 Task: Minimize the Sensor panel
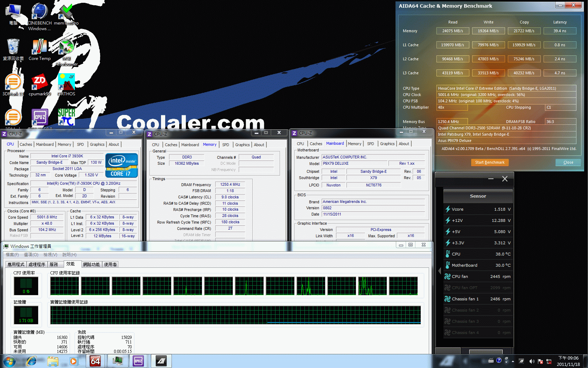click(x=491, y=179)
